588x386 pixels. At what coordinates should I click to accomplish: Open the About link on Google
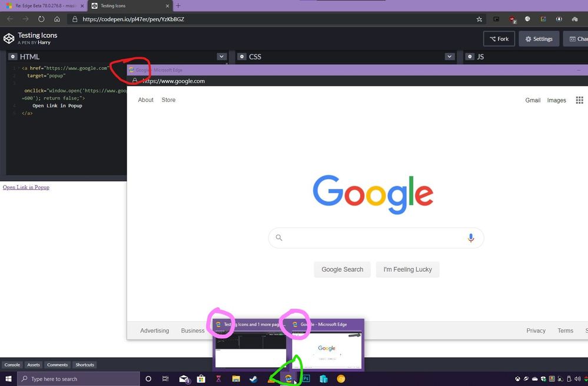(145, 100)
